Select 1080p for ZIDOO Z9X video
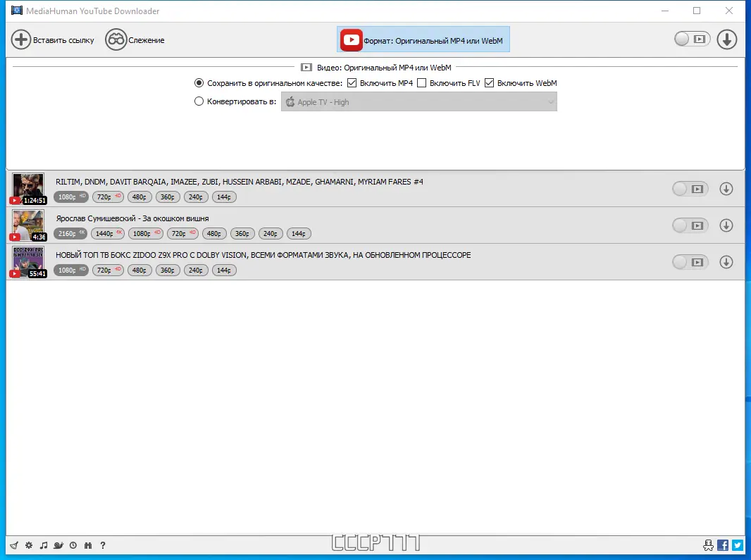Image resolution: width=751 pixels, height=560 pixels. [x=71, y=270]
